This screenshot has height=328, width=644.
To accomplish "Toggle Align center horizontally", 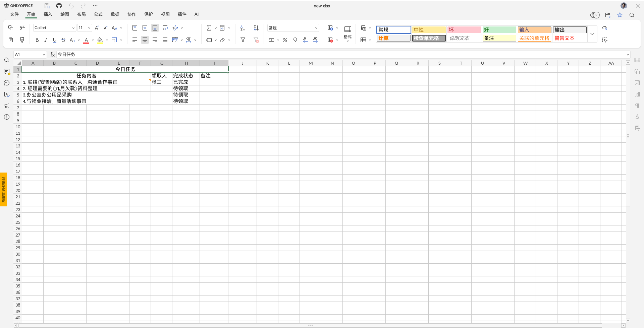I will 145,40.
